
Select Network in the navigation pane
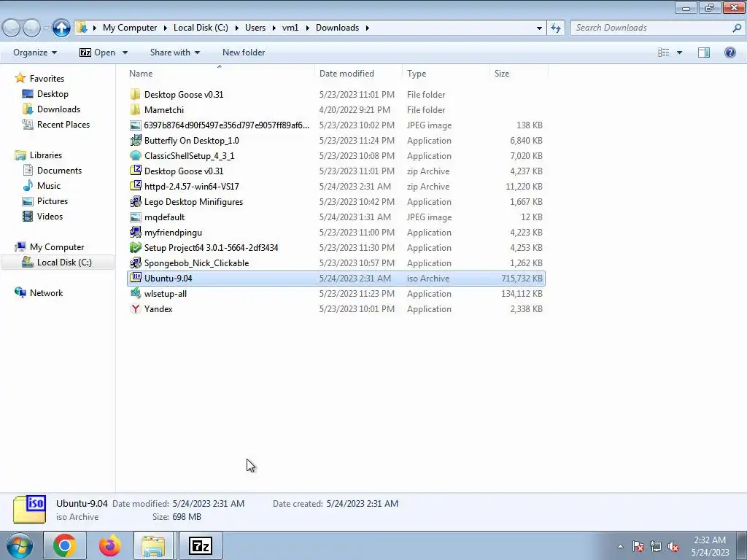point(46,292)
